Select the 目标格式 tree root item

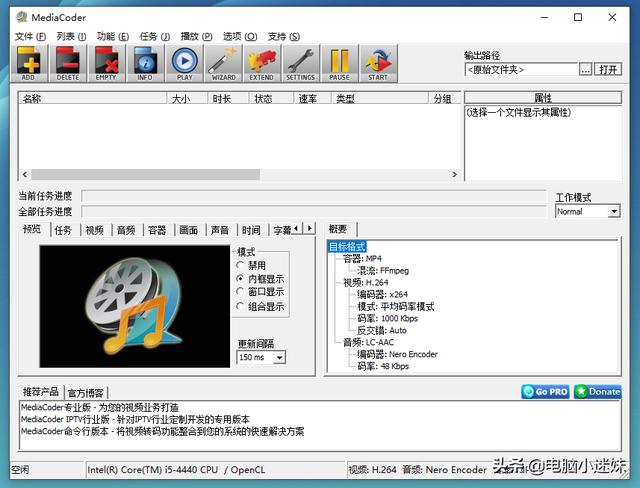[x=347, y=246]
